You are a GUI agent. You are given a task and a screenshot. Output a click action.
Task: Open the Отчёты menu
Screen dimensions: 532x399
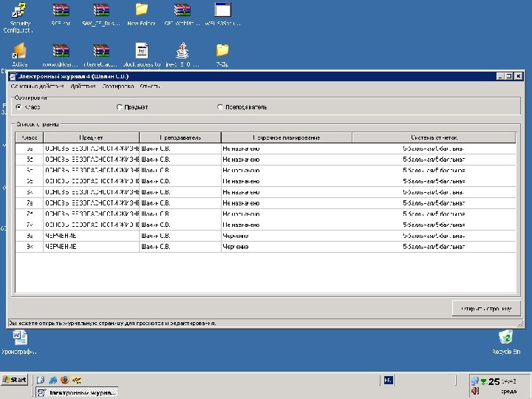pyautogui.click(x=149, y=86)
